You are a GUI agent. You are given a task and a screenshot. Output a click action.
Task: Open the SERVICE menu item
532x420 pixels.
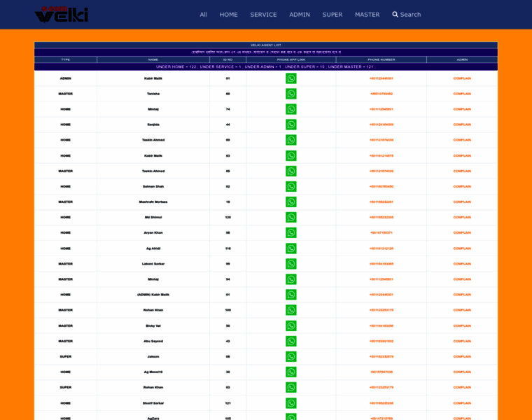263,14
